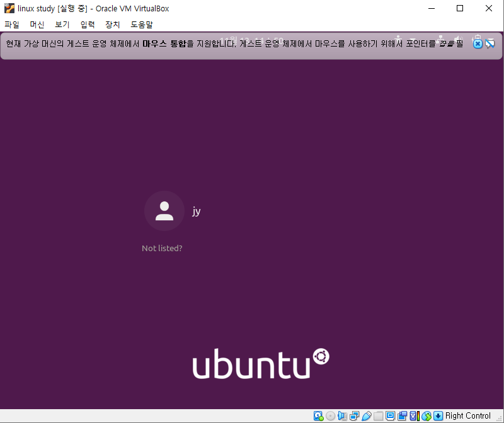This screenshot has width=504, height=423.
Task: Click the Not listed? link
Action: point(162,248)
